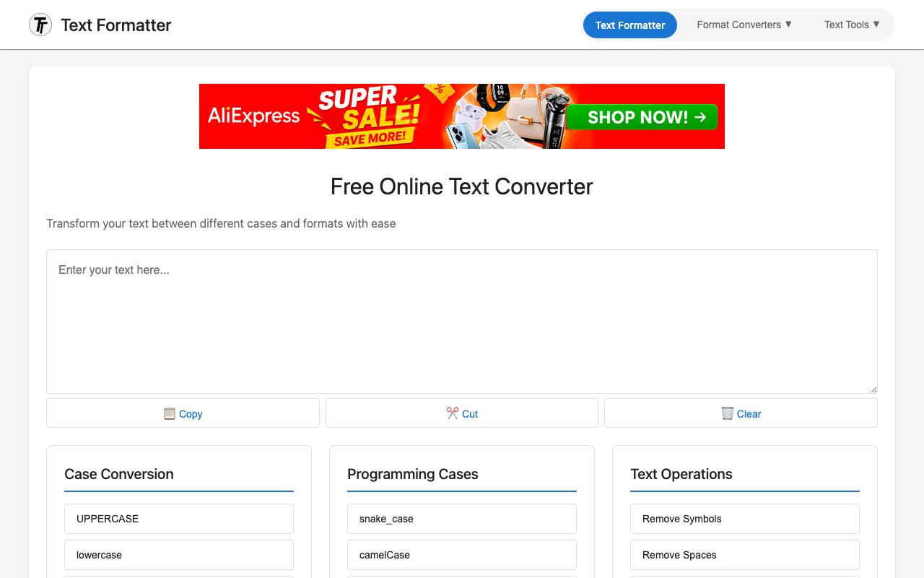The height and width of the screenshot is (578, 924).
Task: Click the Remove Spaces button
Action: tap(745, 555)
